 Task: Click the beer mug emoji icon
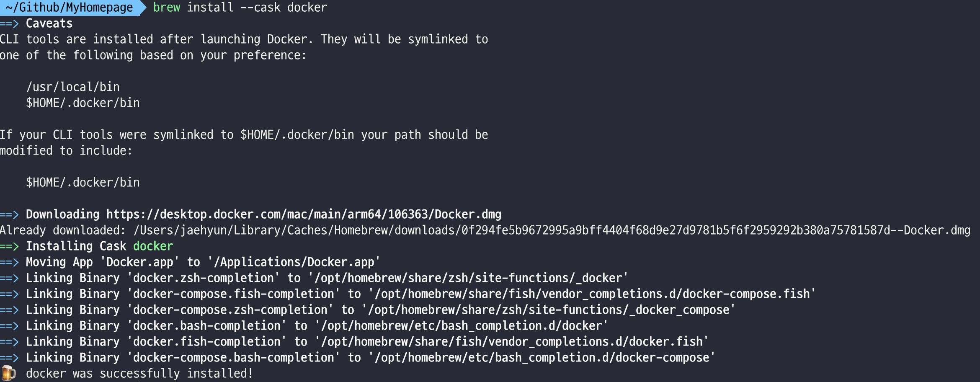coord(8,373)
